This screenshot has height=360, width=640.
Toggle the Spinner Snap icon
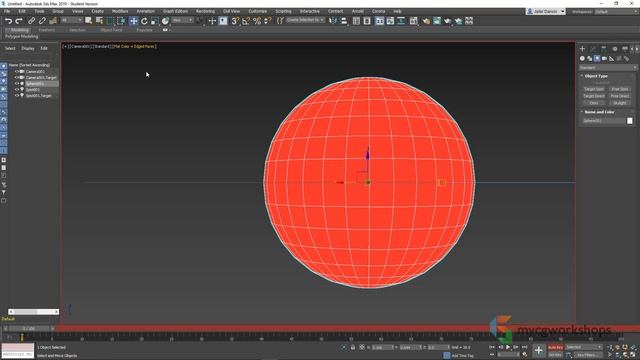click(267, 21)
